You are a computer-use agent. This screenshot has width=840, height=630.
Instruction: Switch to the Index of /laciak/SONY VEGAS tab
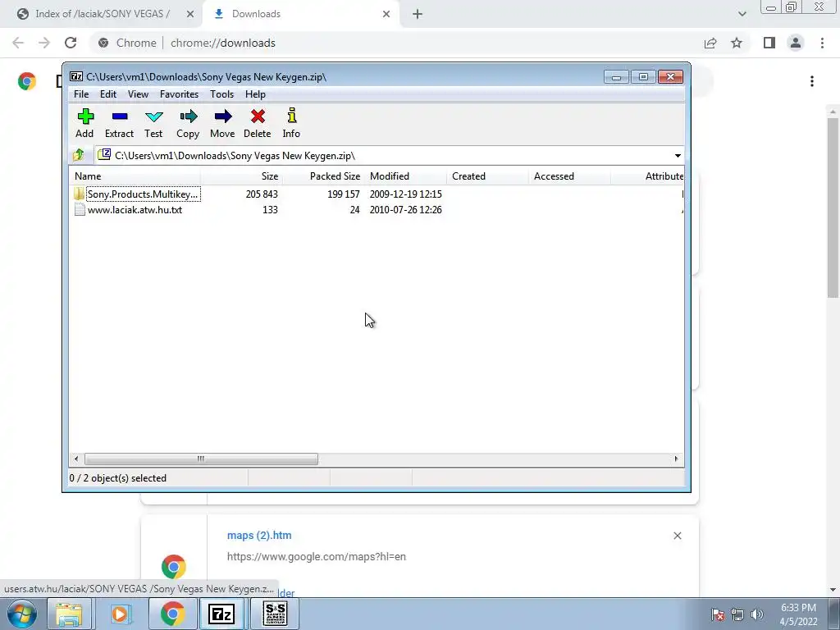[102, 14]
